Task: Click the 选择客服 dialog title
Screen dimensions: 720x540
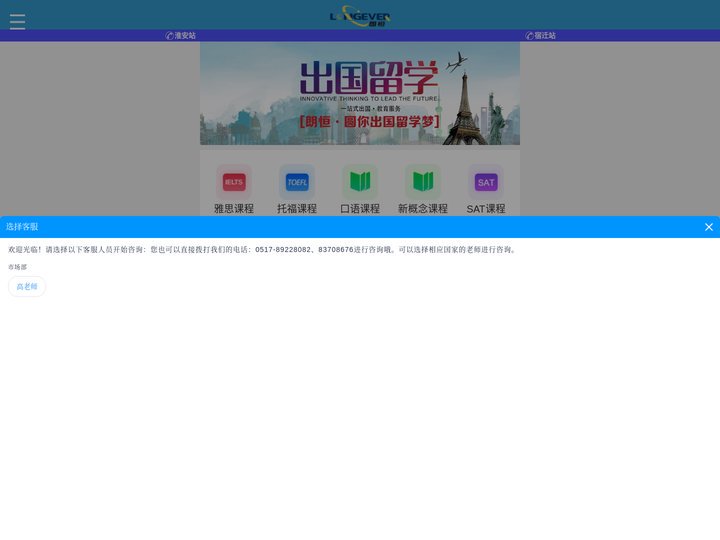Action: tap(22, 227)
